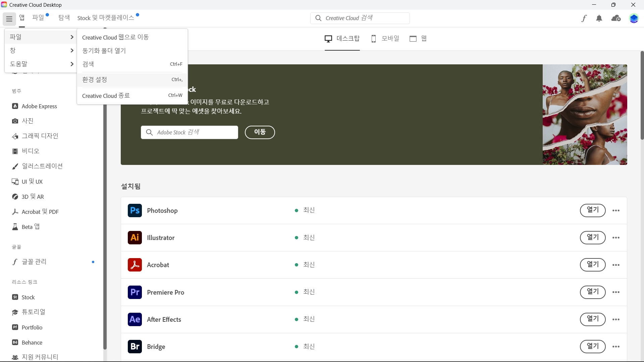
Task: Click 이동 button in Stock banner
Action: [x=260, y=132]
